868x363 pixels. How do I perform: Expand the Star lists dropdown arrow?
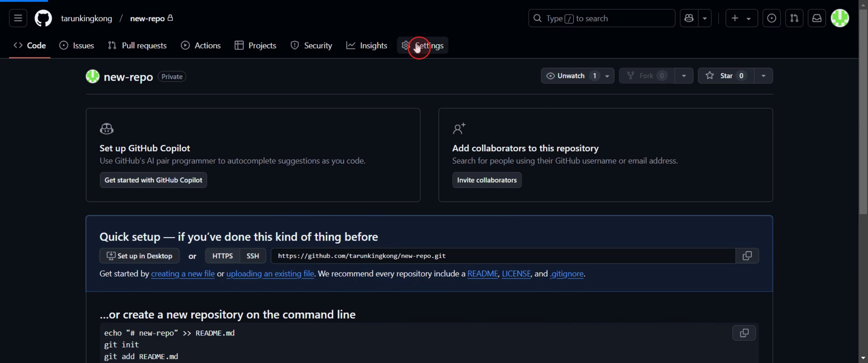pos(763,76)
